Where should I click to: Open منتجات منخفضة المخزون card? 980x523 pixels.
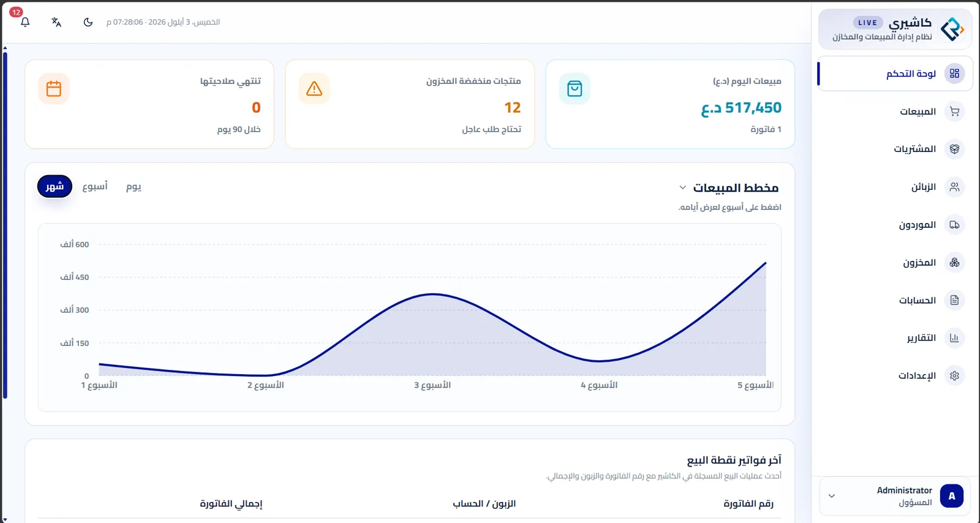pos(410,104)
